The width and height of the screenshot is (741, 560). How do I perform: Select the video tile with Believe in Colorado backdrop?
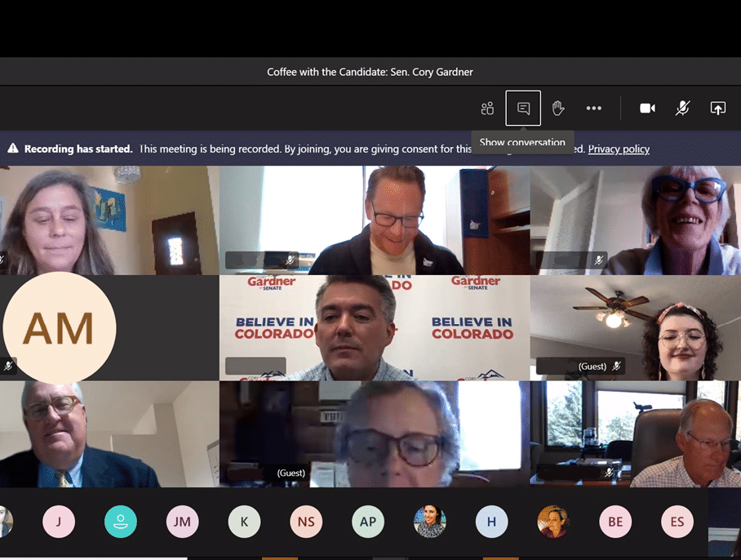pos(374,328)
